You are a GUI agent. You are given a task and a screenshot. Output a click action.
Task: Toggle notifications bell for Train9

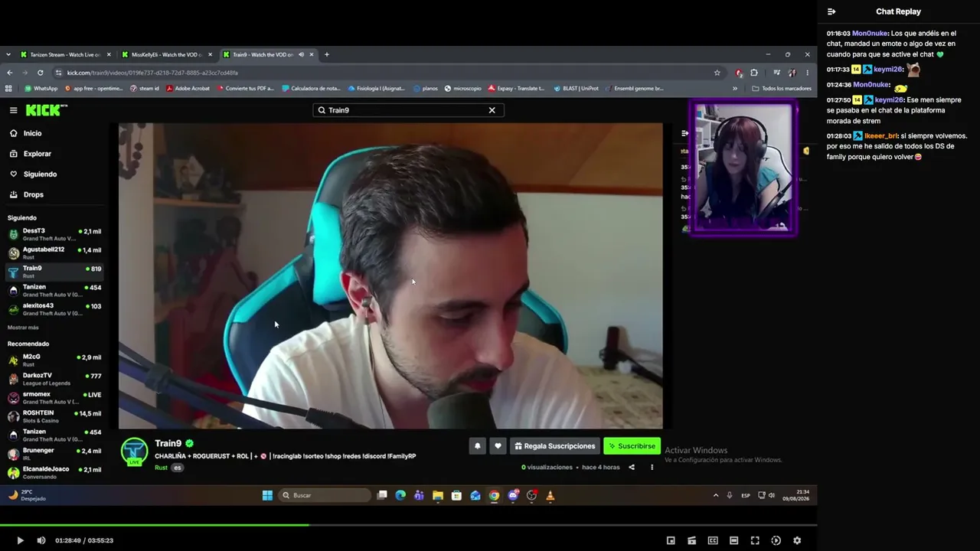tap(477, 446)
